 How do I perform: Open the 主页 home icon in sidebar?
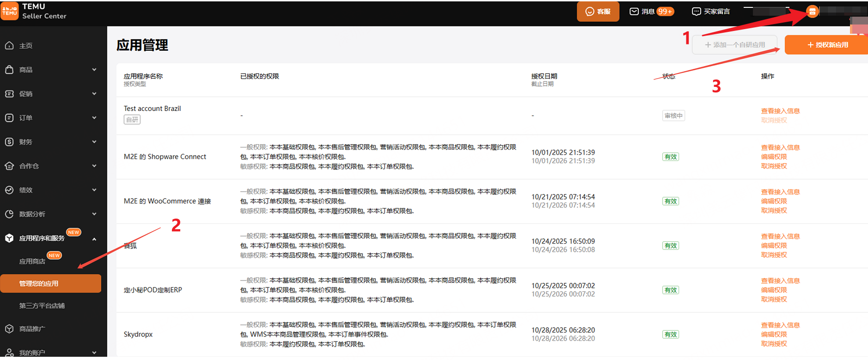click(9, 46)
